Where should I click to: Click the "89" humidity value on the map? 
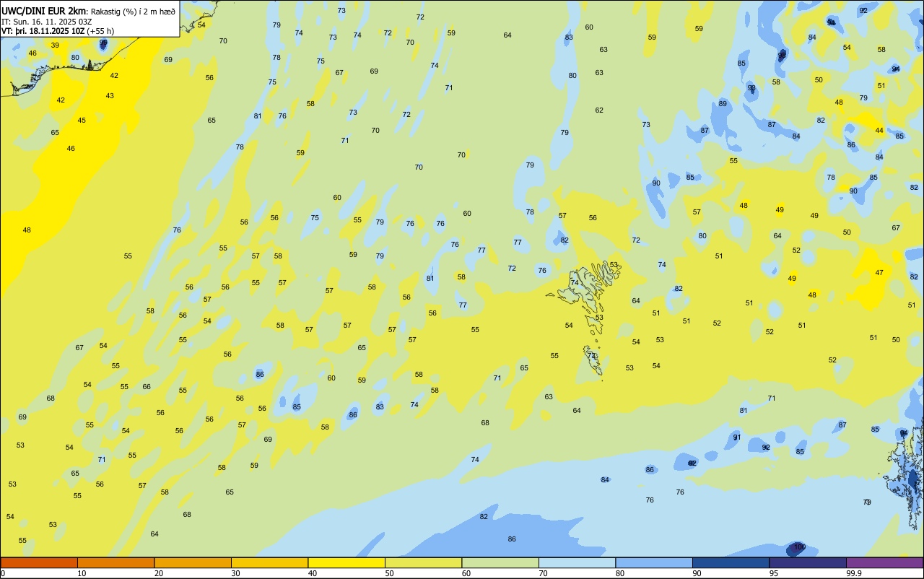point(723,103)
